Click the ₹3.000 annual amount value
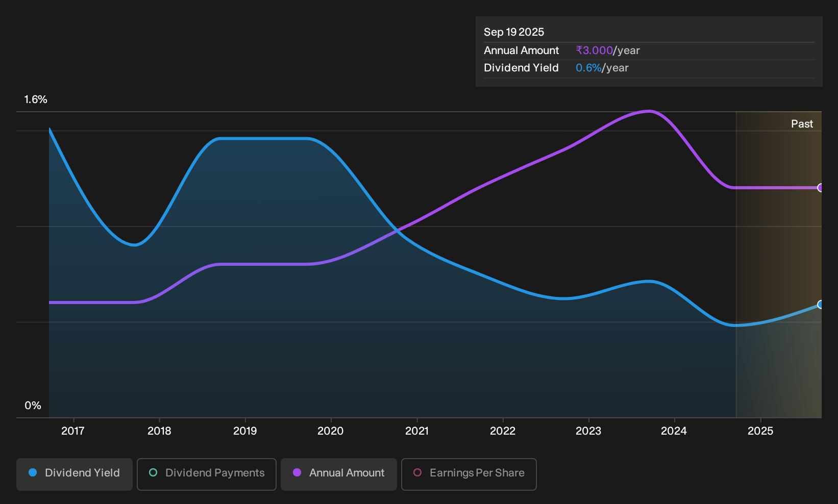 pyautogui.click(x=594, y=51)
